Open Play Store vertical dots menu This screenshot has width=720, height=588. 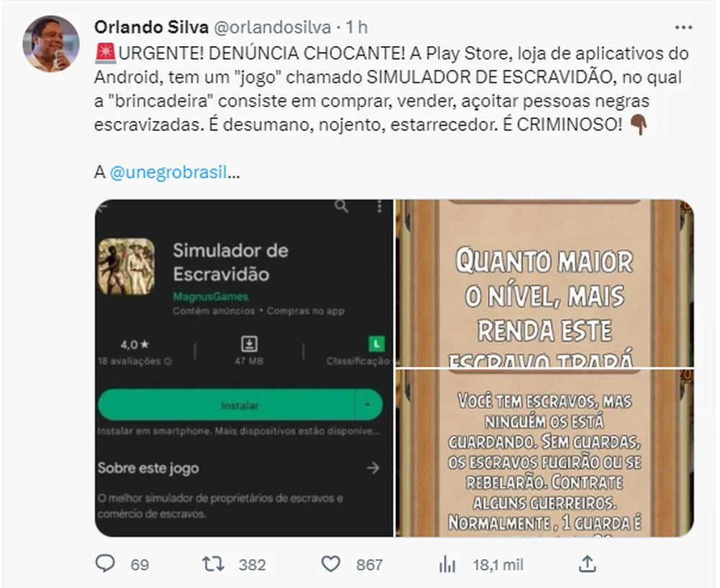pyautogui.click(x=379, y=207)
